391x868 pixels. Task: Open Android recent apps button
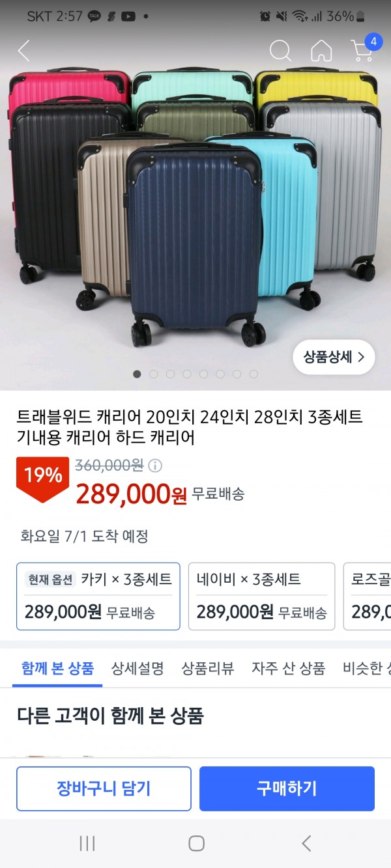[x=87, y=843]
